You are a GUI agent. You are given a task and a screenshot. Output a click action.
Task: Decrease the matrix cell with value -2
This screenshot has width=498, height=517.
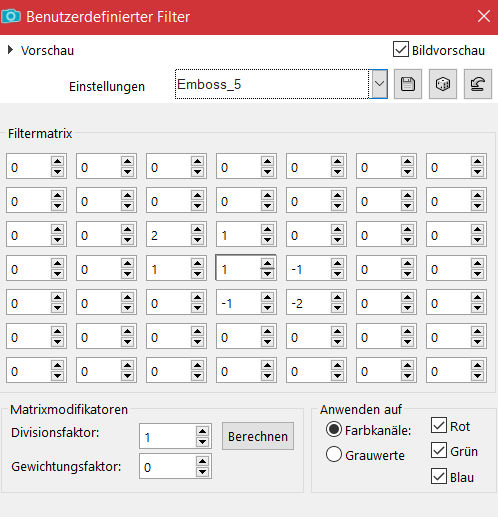338,308
